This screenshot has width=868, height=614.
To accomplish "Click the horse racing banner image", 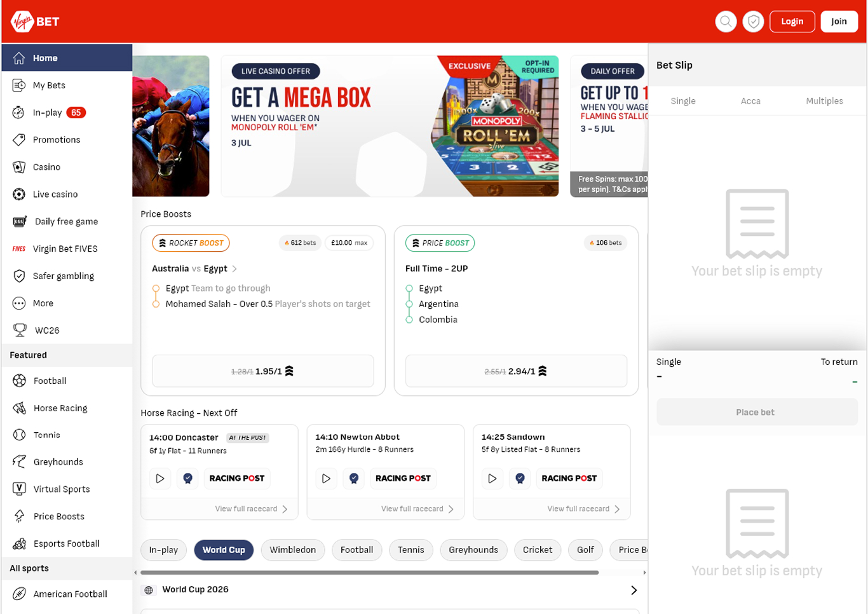I will 171,126.
